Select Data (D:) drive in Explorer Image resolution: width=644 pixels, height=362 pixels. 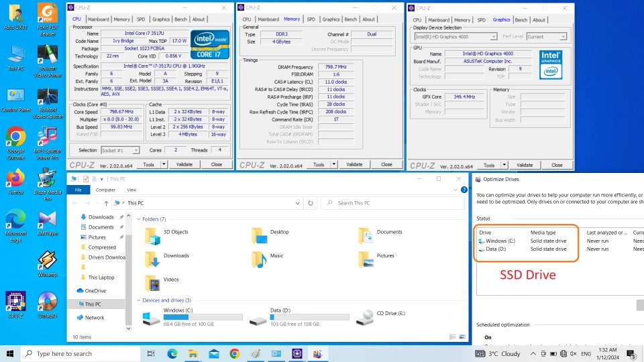pos(299,317)
